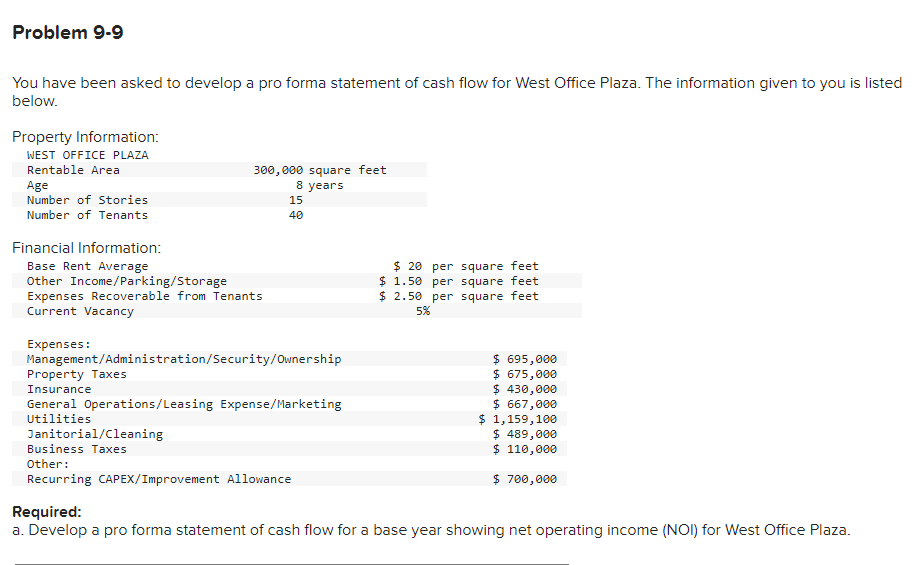Click the 'Property Taxes' row label
Screen dimensions: 924x565
point(77,374)
